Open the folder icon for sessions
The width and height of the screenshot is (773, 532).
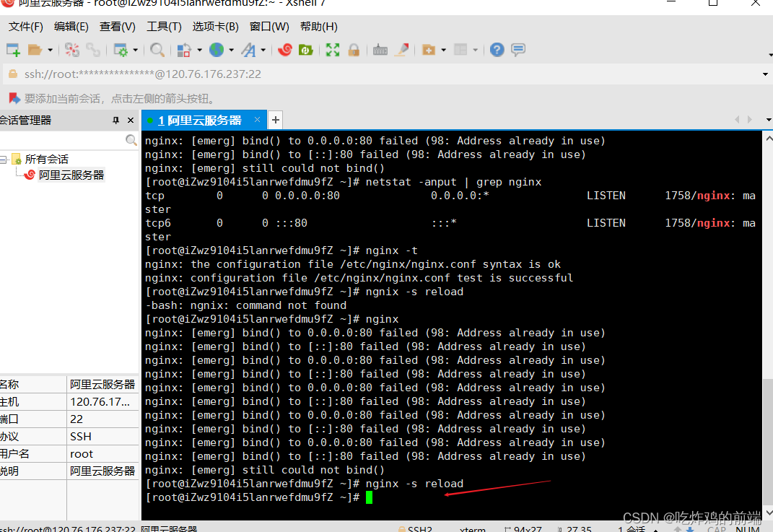click(x=35, y=50)
